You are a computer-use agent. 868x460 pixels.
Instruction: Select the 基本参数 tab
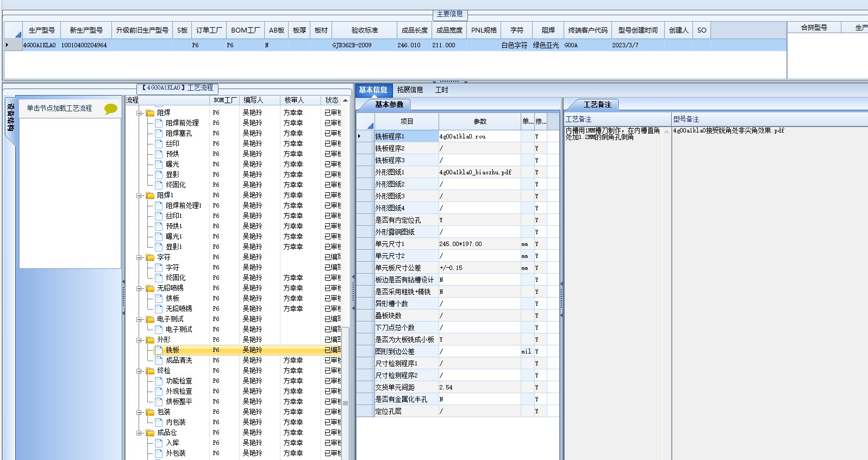pos(389,104)
